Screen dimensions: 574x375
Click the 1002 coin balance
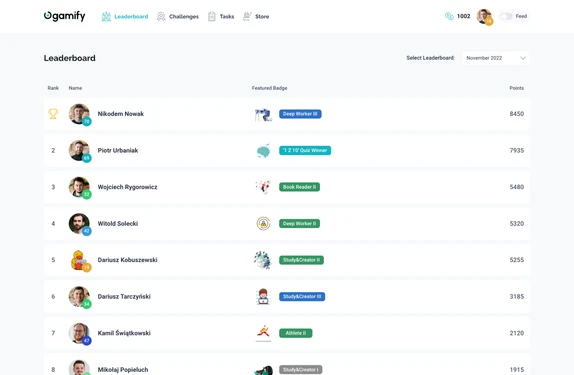(463, 16)
